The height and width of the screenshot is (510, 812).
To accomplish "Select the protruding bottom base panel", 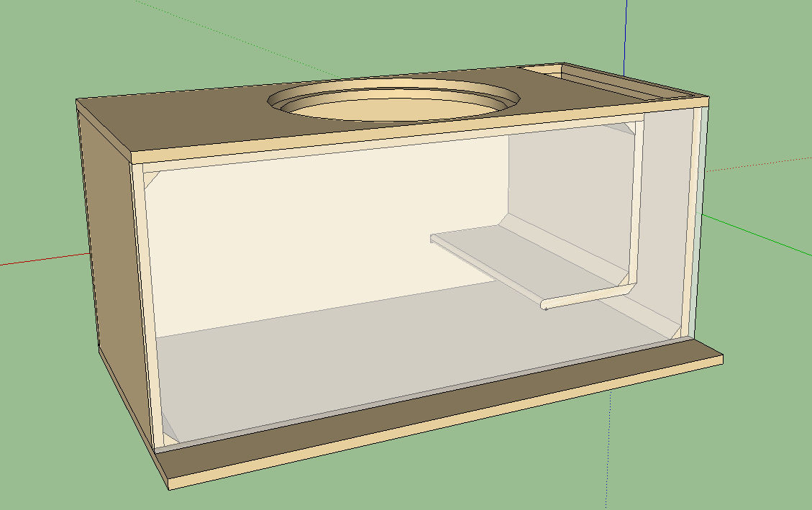I will coord(438,414).
